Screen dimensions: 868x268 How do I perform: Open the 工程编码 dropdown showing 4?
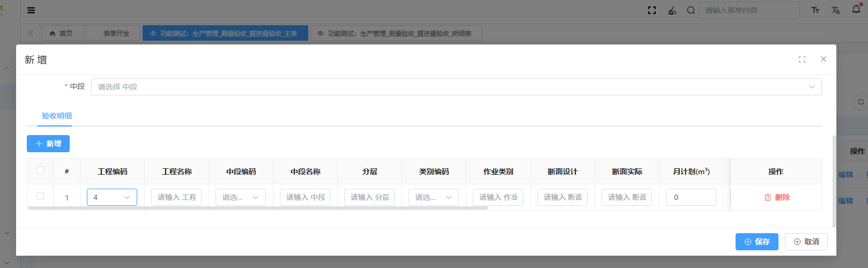(112, 197)
